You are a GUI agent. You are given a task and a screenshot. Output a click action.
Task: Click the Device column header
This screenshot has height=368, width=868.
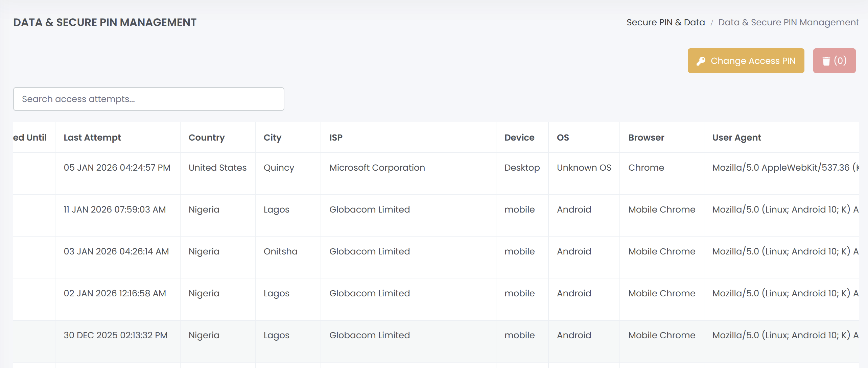click(519, 138)
